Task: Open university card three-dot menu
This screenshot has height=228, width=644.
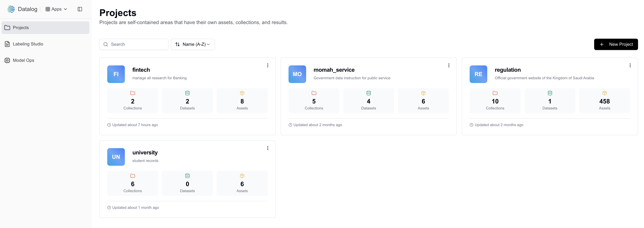Action: (x=267, y=148)
